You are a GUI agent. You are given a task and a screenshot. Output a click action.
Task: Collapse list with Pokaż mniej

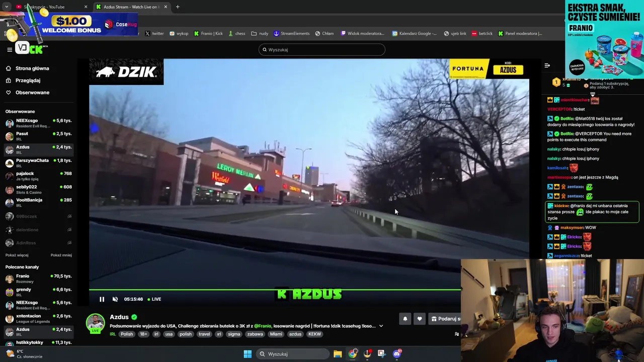[x=61, y=255]
